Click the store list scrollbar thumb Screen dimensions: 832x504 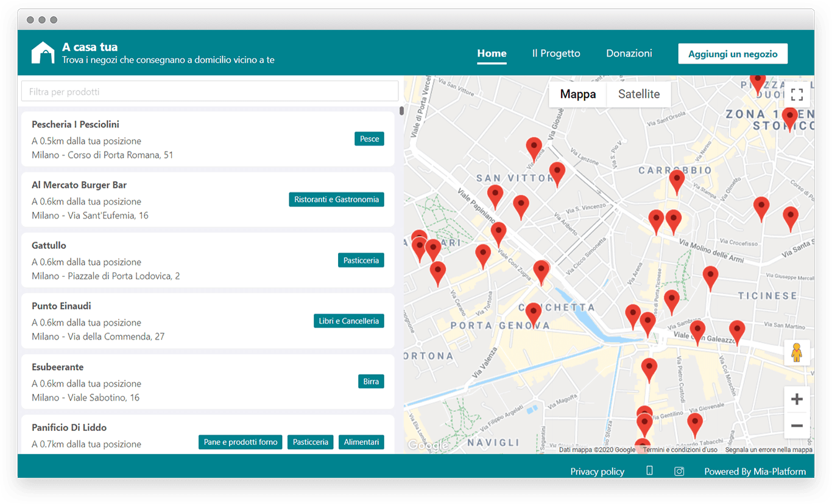(x=401, y=111)
